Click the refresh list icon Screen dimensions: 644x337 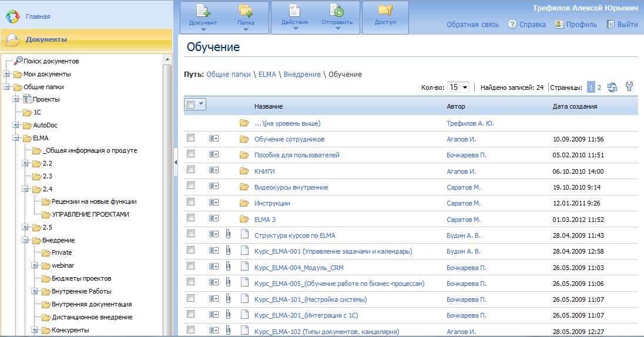click(612, 87)
